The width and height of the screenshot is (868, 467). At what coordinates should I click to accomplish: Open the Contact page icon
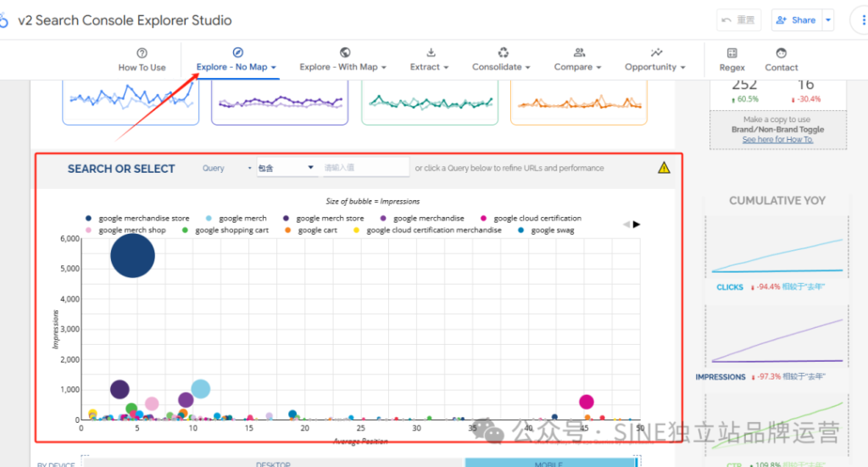tap(781, 53)
